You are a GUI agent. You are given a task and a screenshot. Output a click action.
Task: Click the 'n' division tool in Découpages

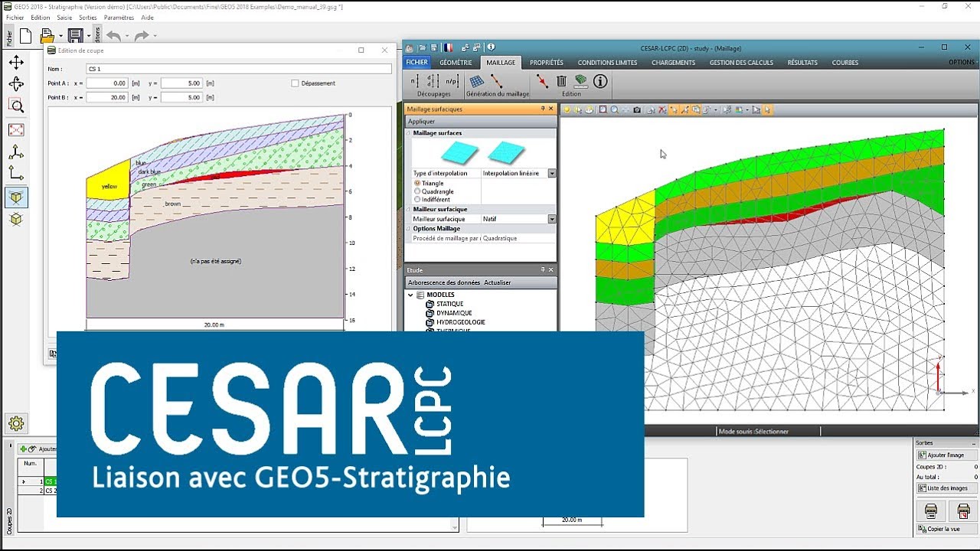click(414, 81)
